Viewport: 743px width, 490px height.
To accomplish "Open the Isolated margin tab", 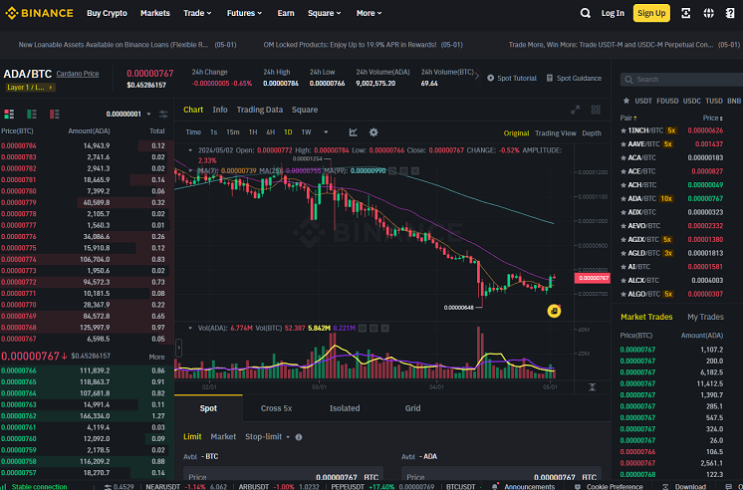I will 344,408.
